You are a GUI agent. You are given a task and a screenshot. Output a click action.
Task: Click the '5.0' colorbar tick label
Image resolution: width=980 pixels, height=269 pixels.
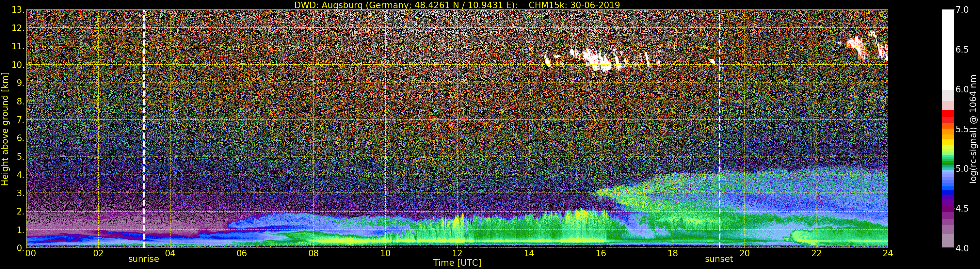click(962, 169)
